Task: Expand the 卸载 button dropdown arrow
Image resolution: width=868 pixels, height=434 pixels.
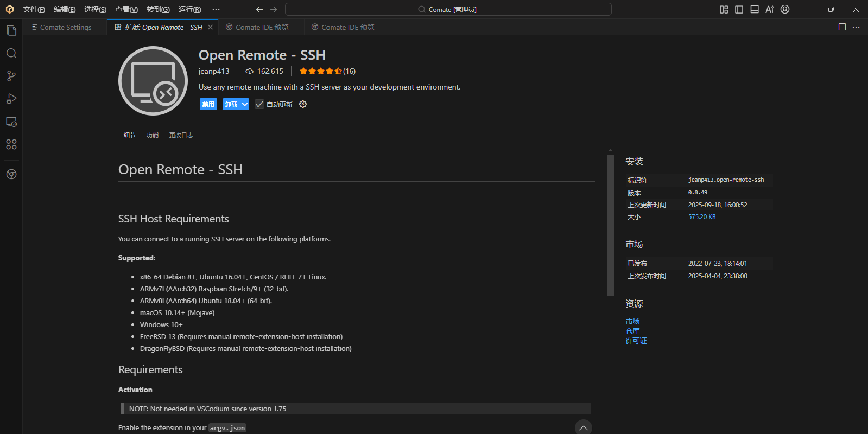Action: click(x=245, y=104)
